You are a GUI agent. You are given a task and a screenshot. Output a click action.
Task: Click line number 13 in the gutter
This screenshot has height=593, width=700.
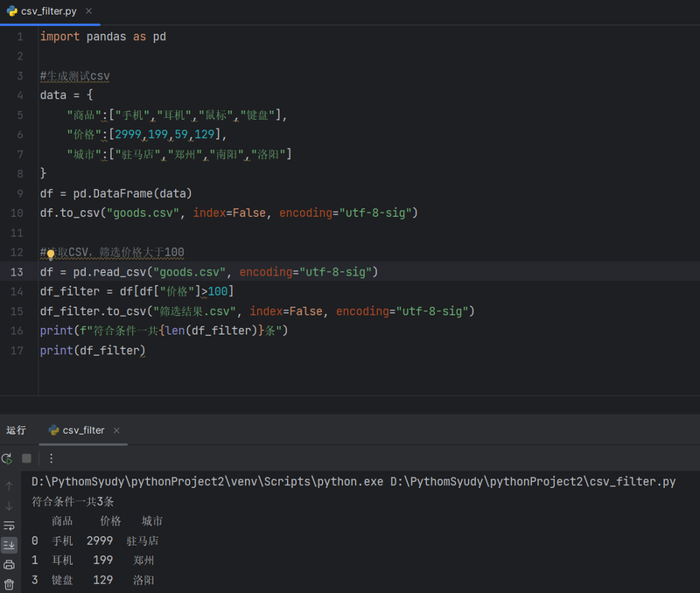pos(17,272)
